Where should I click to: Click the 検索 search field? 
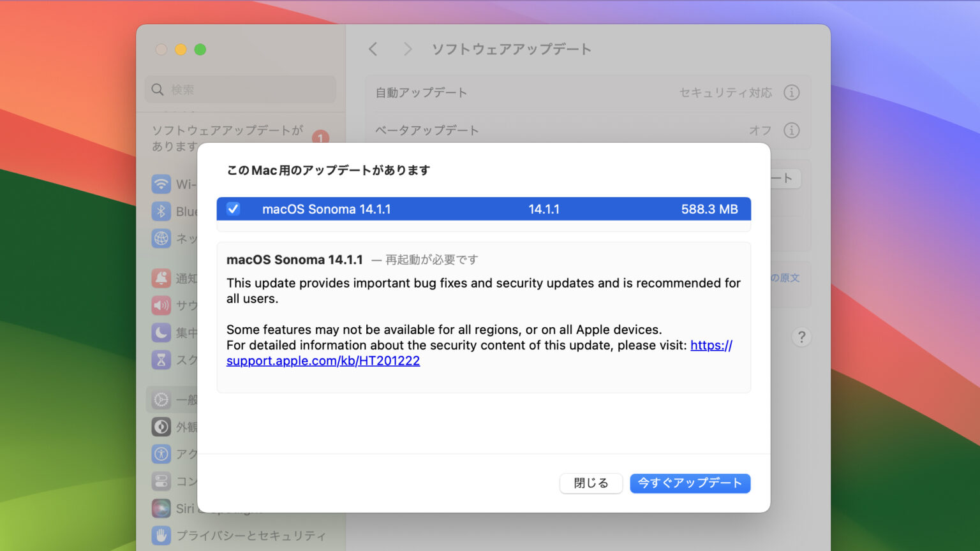point(240,89)
